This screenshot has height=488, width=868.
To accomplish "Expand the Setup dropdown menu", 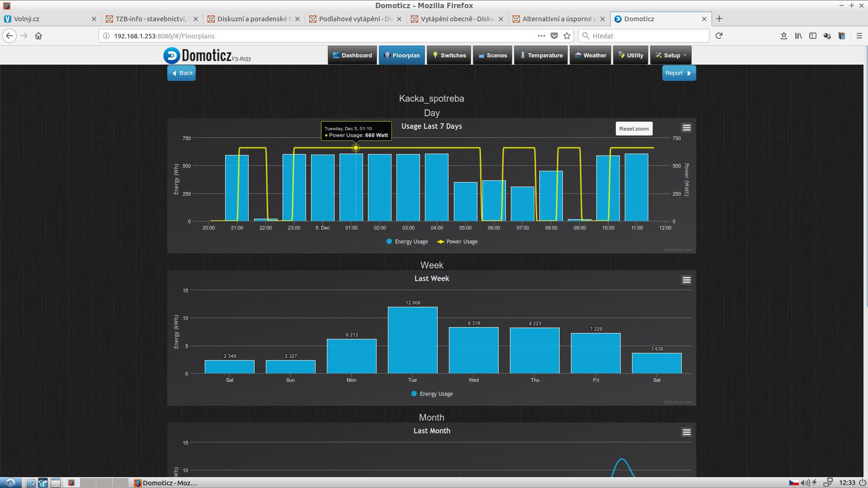I will click(x=671, y=55).
